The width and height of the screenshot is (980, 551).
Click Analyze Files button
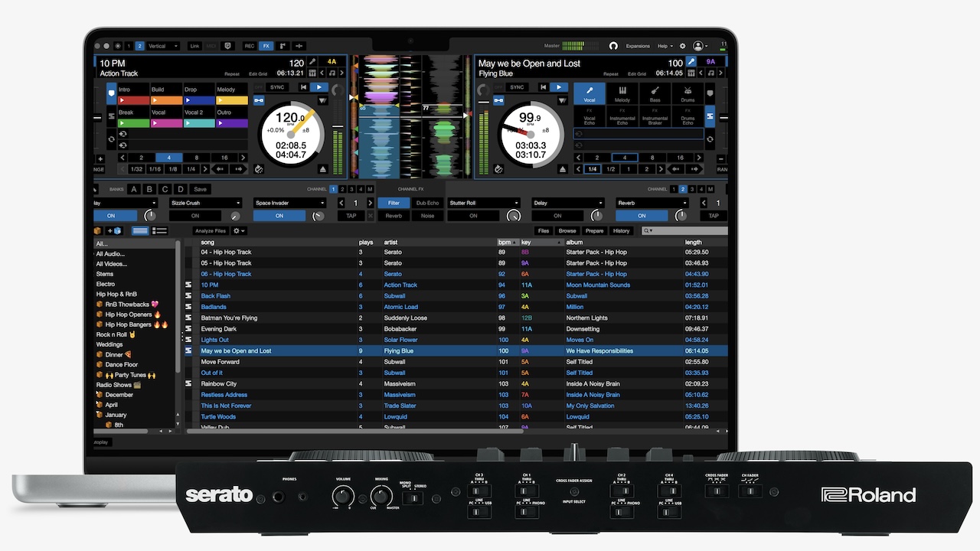(x=210, y=230)
